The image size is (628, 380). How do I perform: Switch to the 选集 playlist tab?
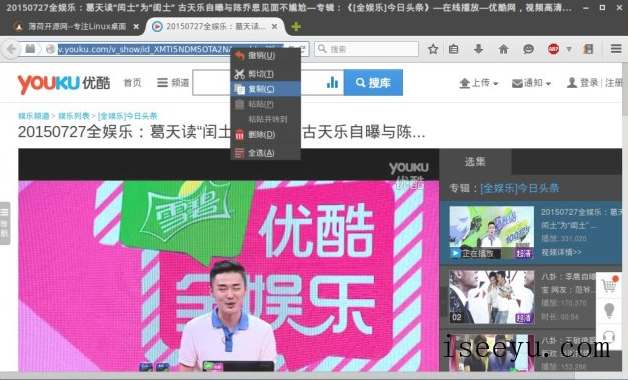point(475,162)
